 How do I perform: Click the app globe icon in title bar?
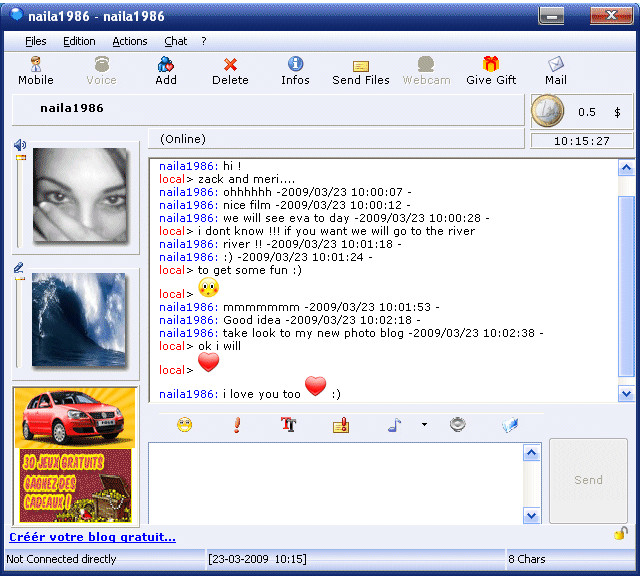[17, 14]
